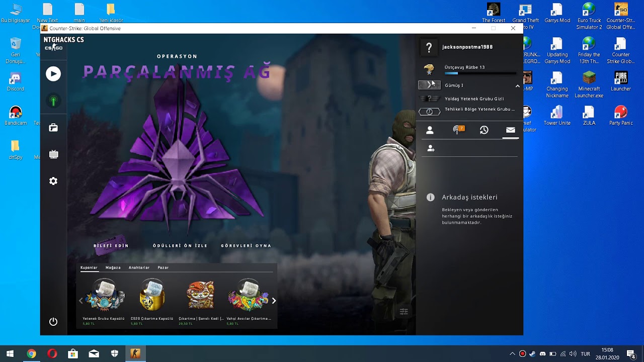Image resolution: width=644 pixels, height=362 pixels.
Task: Open the broadcast tab with 7 badge
Action: (458, 130)
